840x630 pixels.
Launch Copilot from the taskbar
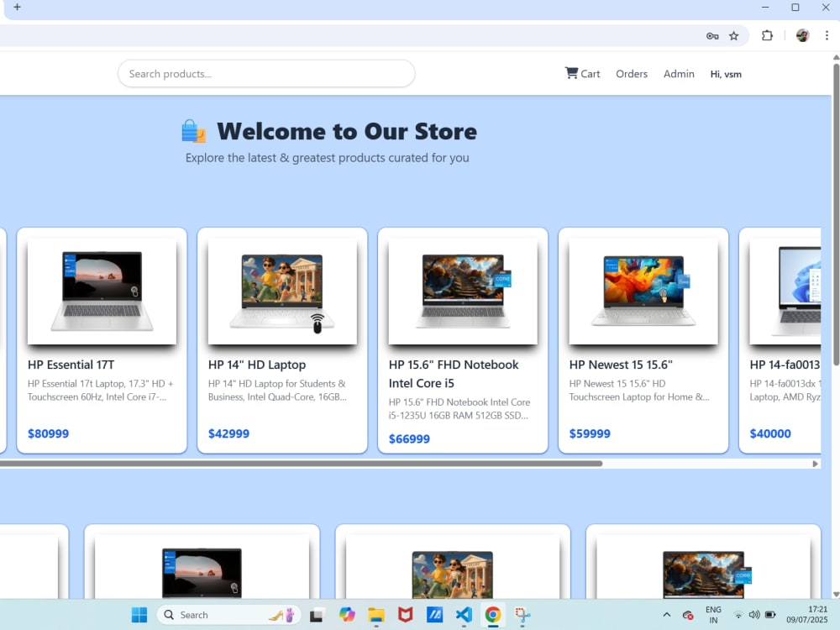click(347, 615)
